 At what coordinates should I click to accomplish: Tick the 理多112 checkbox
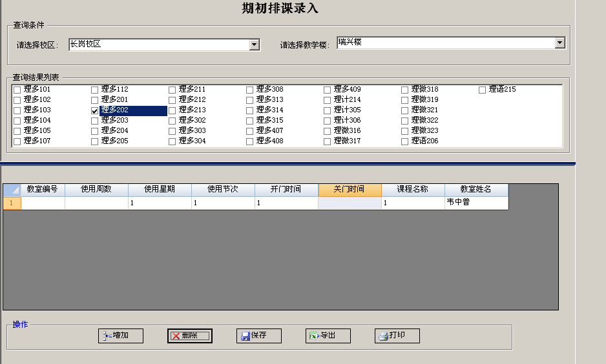click(x=95, y=90)
